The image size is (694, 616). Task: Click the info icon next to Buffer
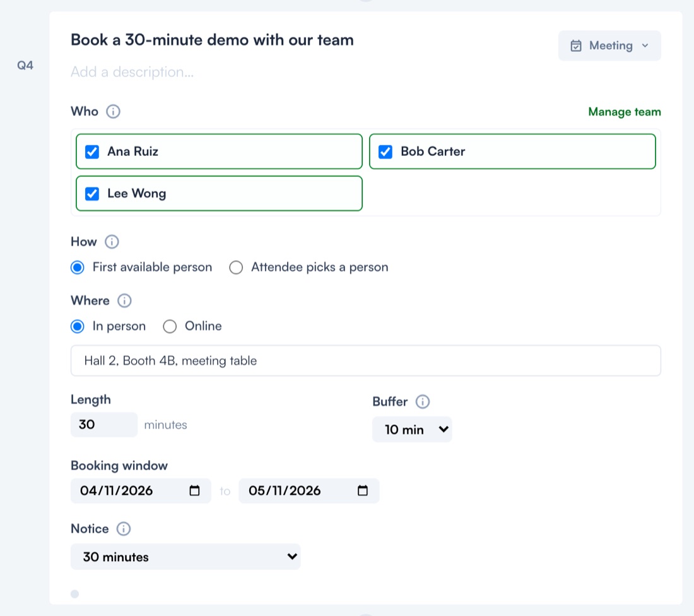pos(423,401)
